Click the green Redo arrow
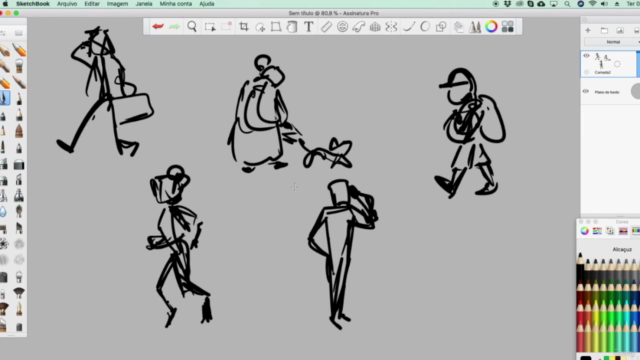The image size is (640, 360). click(x=175, y=27)
